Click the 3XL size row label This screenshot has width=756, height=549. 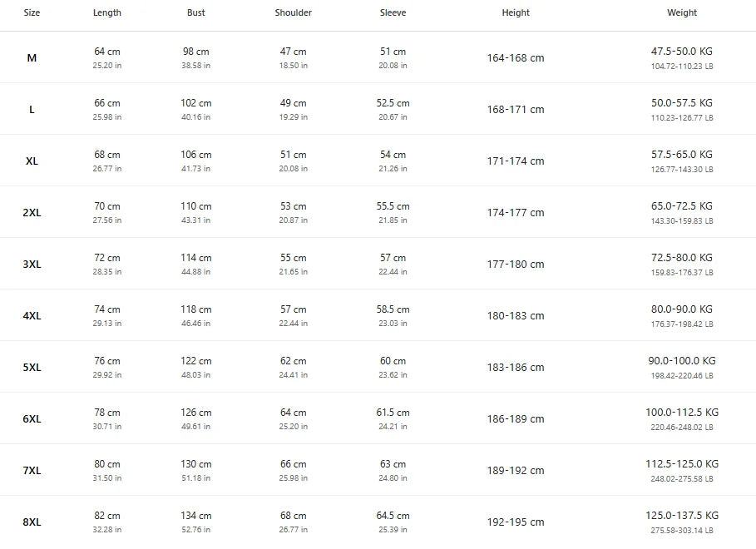click(32, 265)
